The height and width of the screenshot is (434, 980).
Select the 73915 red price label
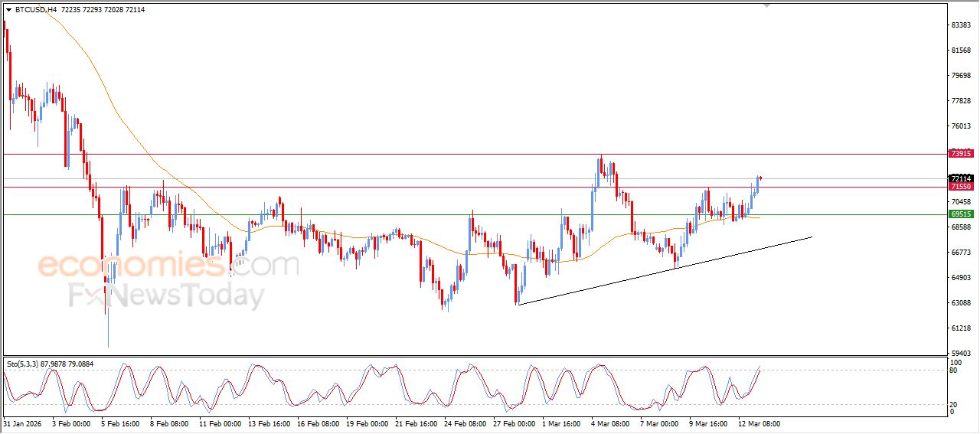tap(960, 154)
